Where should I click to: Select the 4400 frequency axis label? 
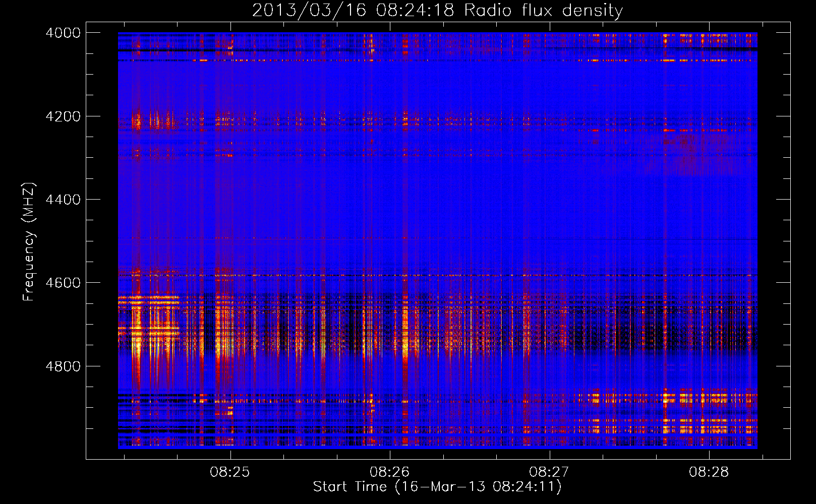[63, 200]
